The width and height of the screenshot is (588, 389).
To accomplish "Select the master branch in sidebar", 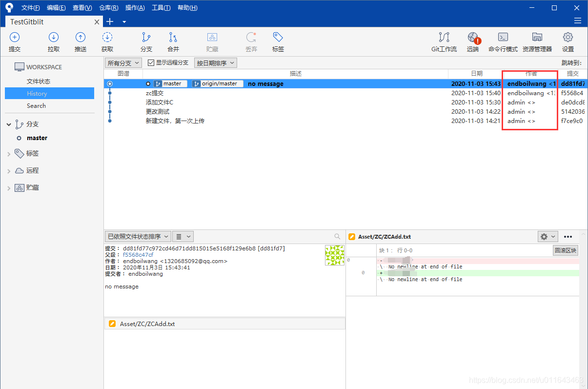I will click(37, 138).
